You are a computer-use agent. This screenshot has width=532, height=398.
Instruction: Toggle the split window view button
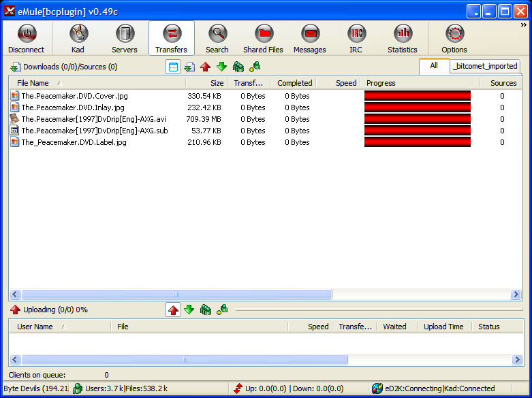coord(173,67)
